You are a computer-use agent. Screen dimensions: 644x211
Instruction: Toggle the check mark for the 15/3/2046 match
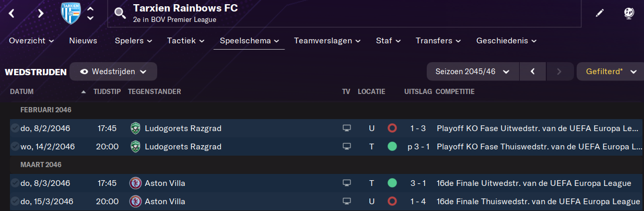click(x=14, y=202)
